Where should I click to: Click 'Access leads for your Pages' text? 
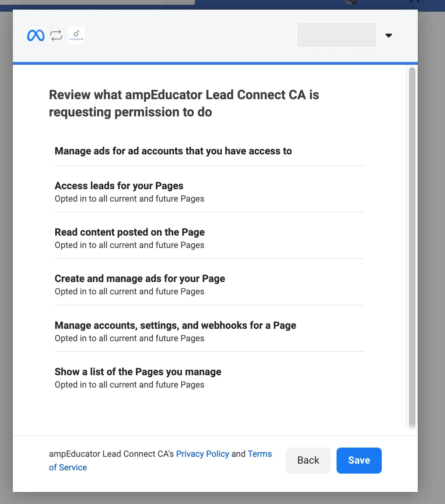click(119, 186)
